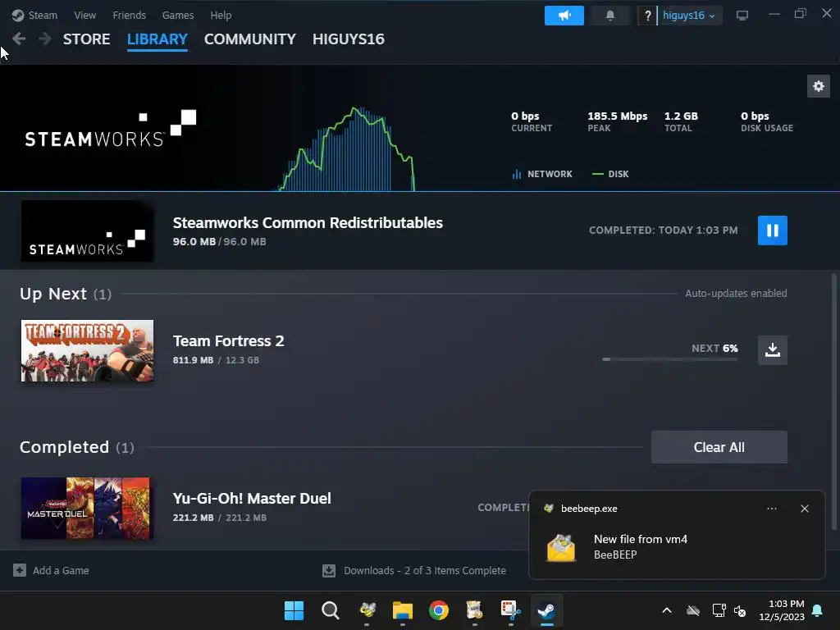This screenshot has width=840, height=630.
Task: Click the announcements megaphone button
Action: coord(564,16)
